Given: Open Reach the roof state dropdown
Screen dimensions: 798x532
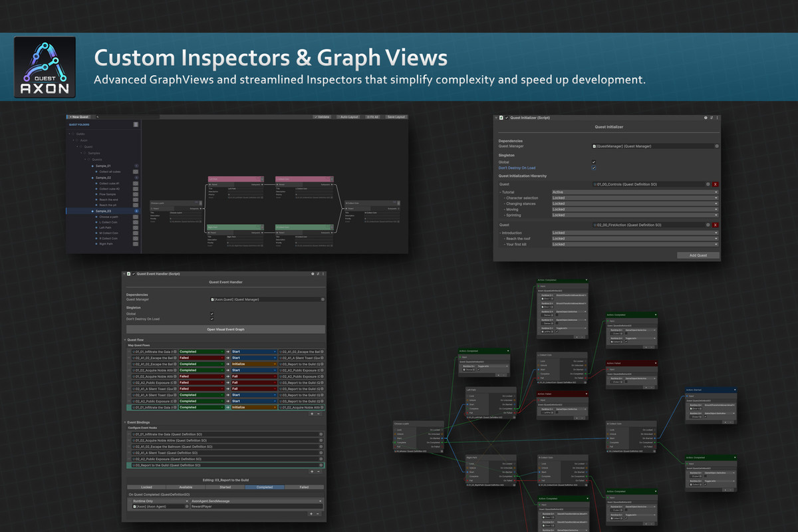Looking at the screenshot, I should point(635,238).
